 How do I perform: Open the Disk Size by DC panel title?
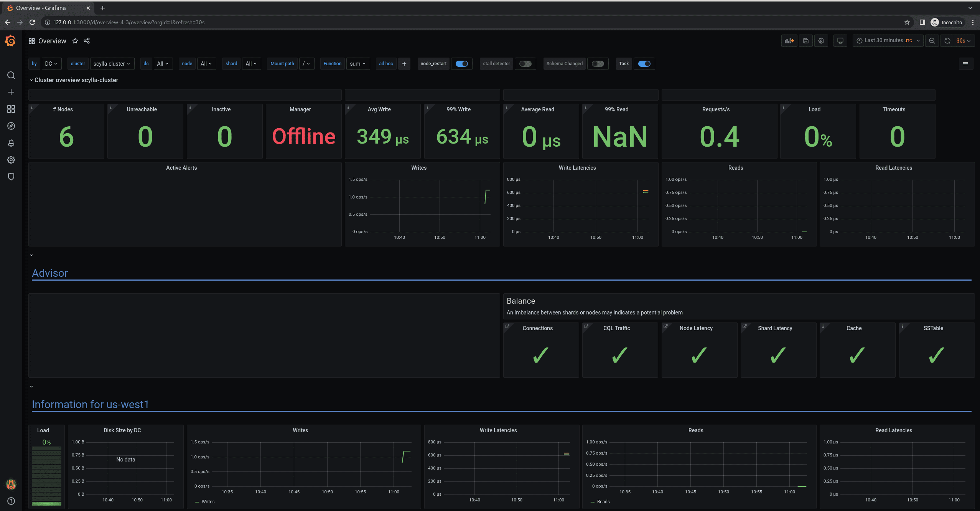(x=122, y=430)
